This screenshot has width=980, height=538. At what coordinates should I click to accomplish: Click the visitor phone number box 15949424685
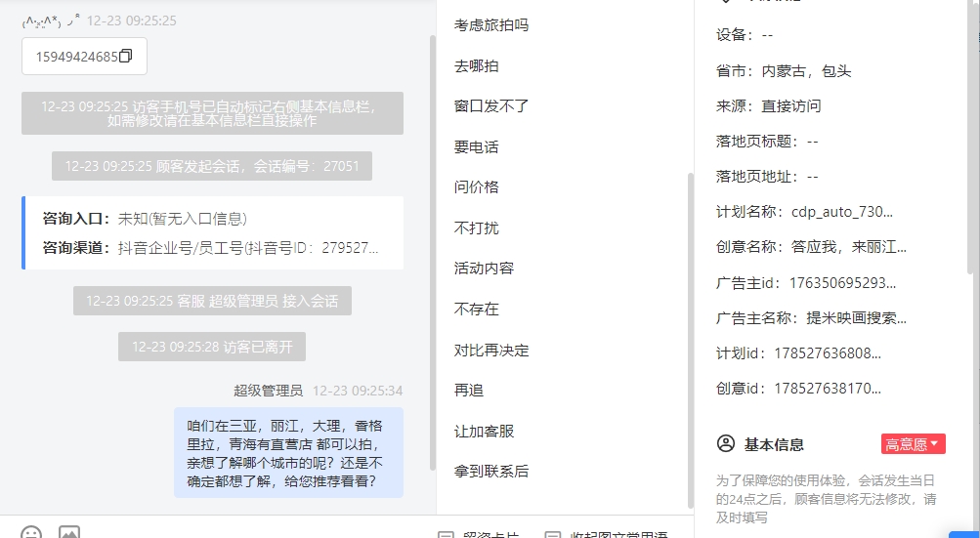point(84,57)
